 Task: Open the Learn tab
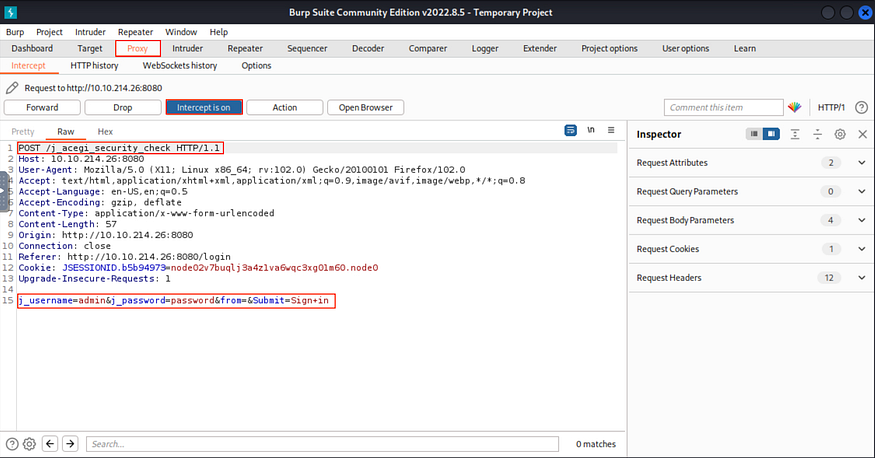[744, 49]
